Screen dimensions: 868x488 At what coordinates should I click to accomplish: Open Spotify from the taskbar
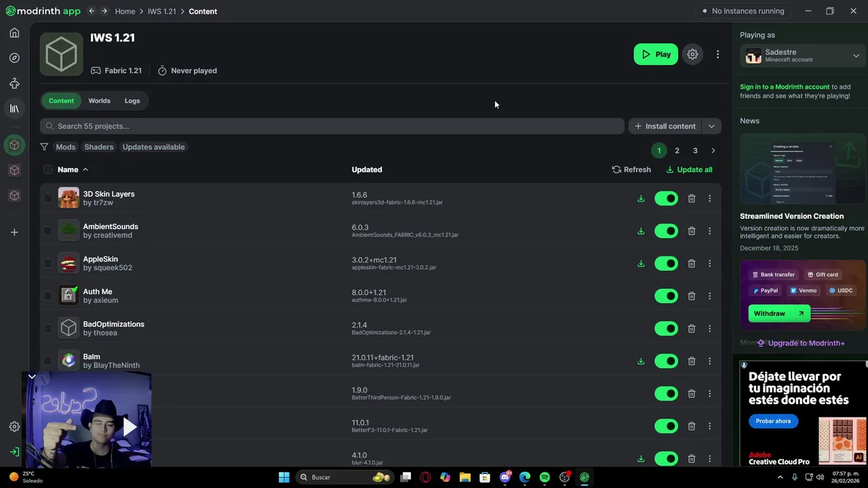(545, 477)
